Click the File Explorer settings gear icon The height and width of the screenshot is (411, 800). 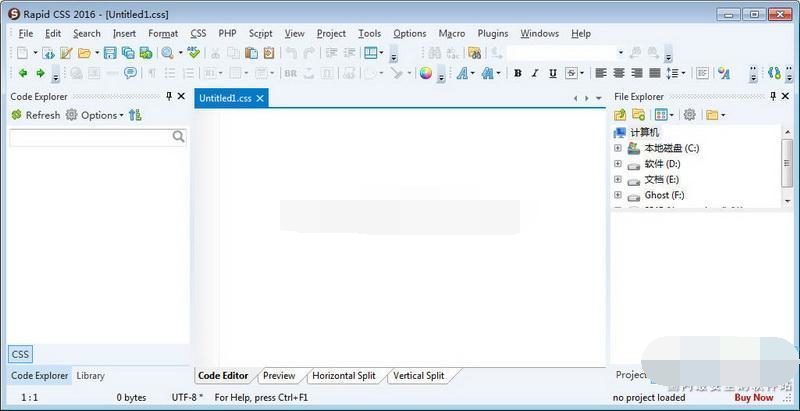pos(690,115)
